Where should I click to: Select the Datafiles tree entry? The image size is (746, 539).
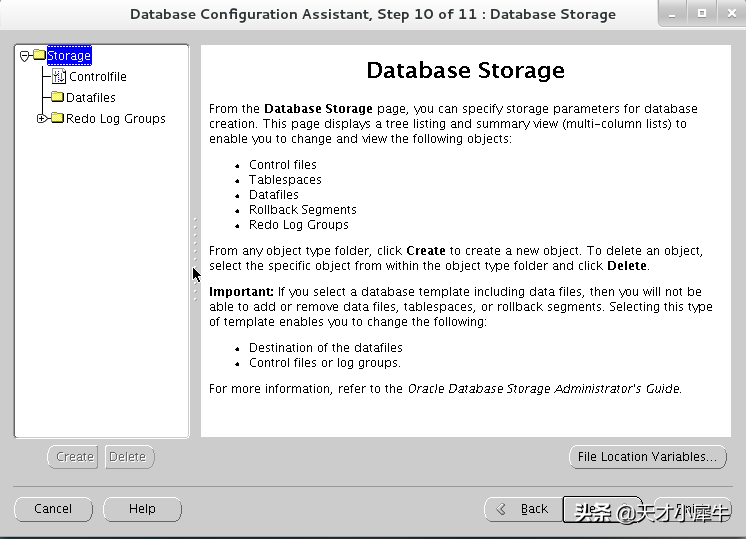point(90,98)
